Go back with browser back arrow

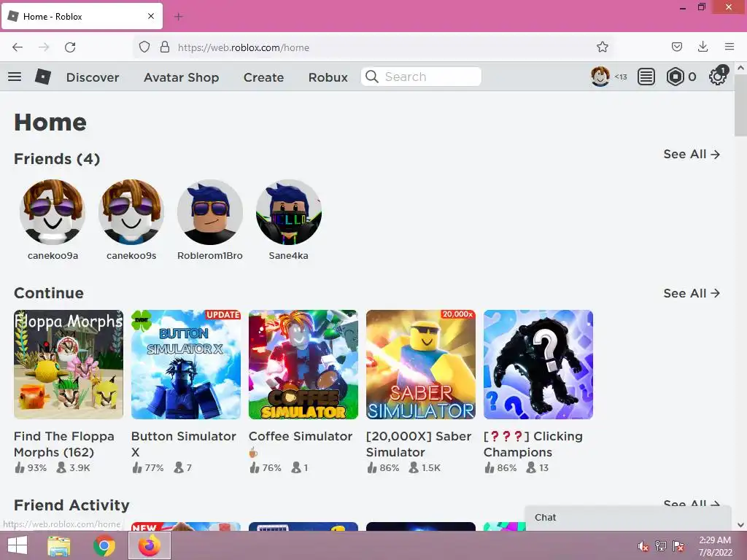[x=18, y=47]
